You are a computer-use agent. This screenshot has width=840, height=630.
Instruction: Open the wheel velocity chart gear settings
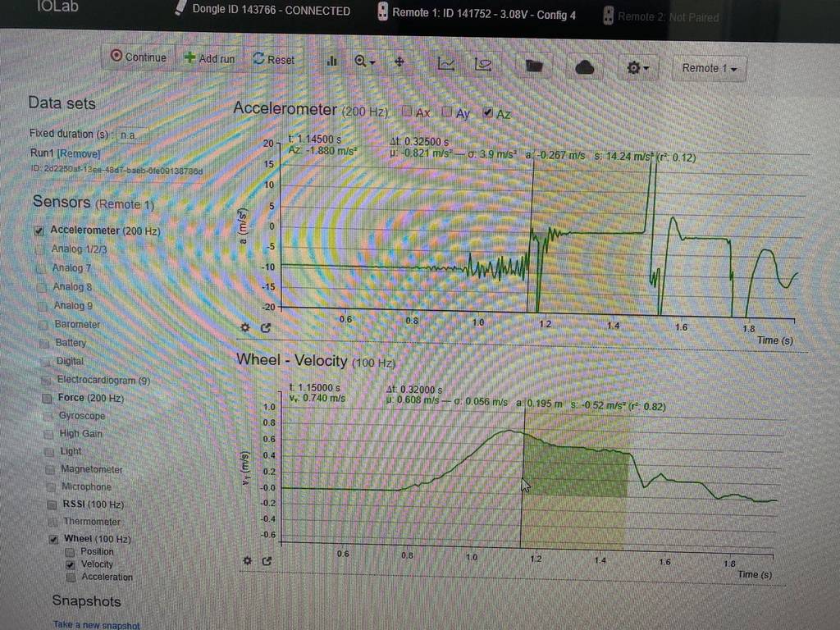click(247, 560)
